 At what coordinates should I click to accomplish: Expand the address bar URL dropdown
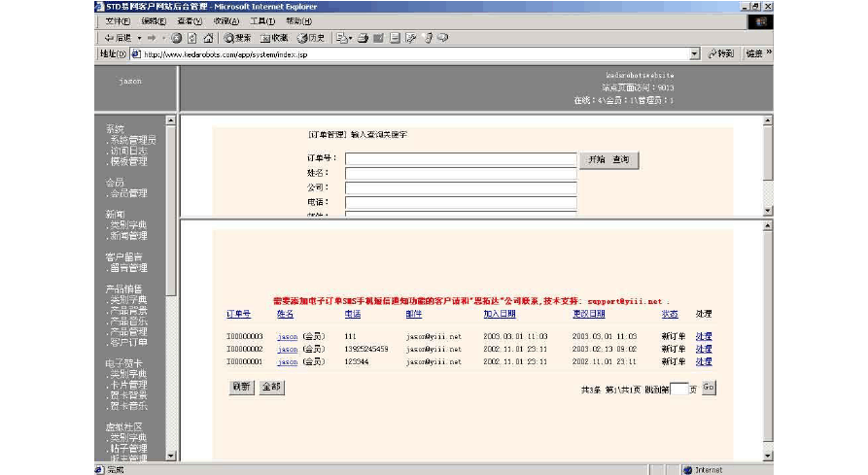coord(694,54)
